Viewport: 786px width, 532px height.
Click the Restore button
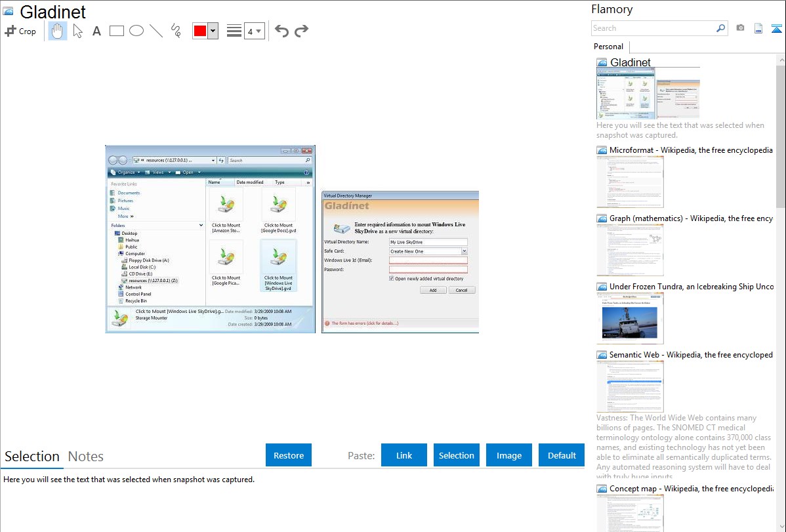click(x=289, y=455)
